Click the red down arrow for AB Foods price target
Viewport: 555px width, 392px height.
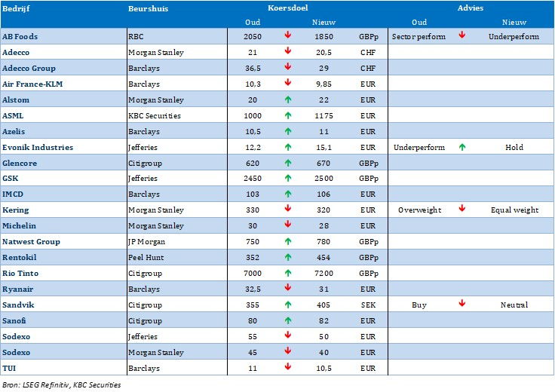tap(287, 36)
